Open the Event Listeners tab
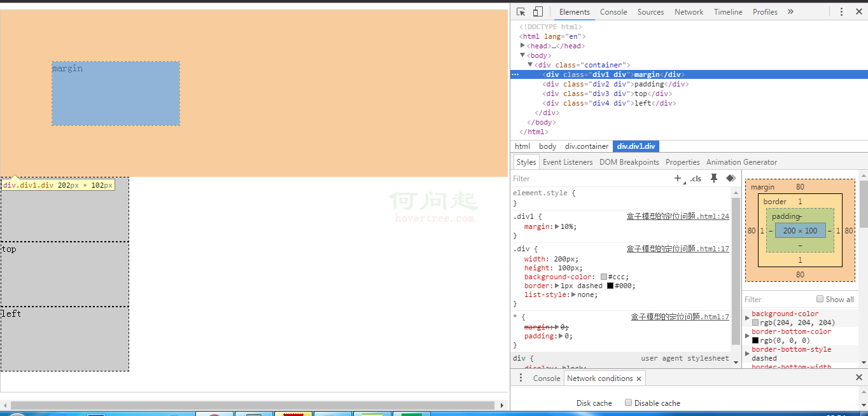The width and height of the screenshot is (868, 416). tap(568, 162)
